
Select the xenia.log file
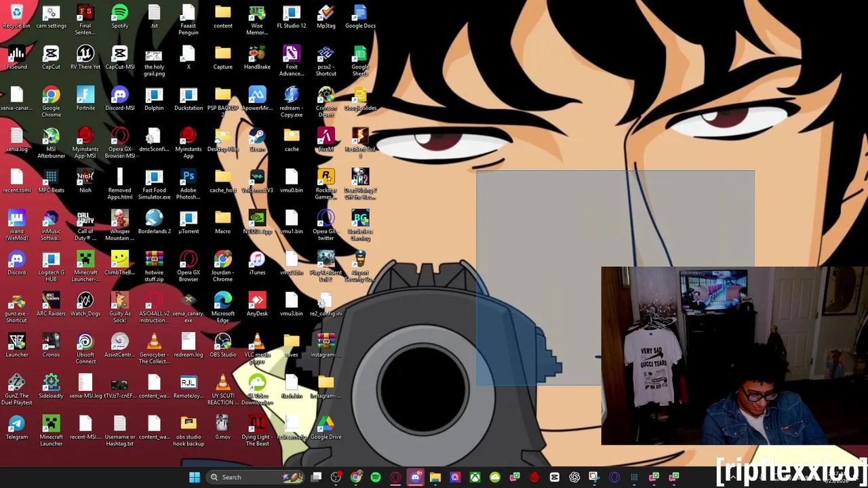coord(16,140)
